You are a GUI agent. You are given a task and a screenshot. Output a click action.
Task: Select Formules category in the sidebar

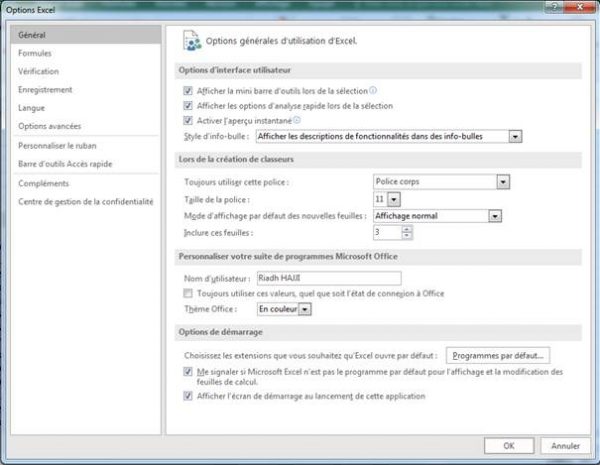point(34,53)
